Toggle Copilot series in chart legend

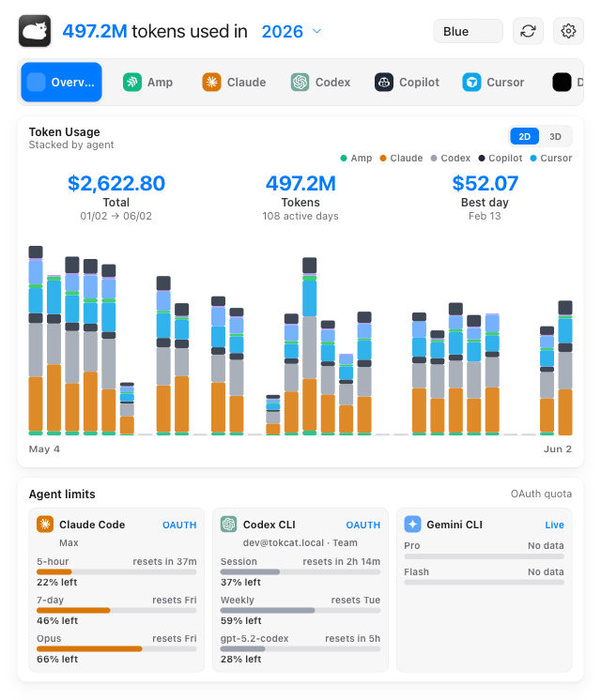coord(500,158)
